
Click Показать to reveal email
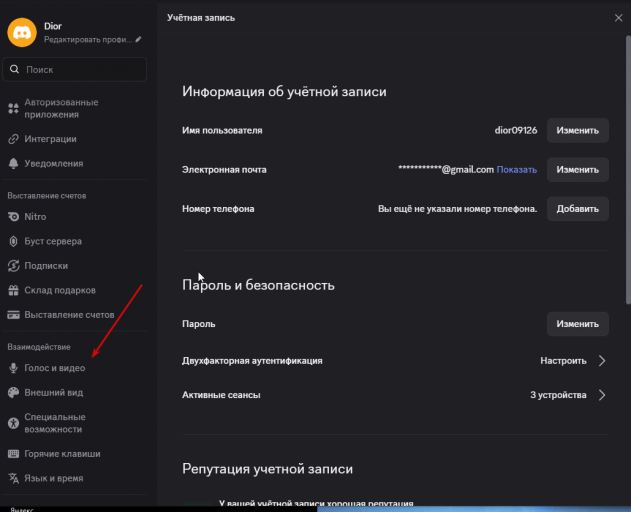pos(517,169)
